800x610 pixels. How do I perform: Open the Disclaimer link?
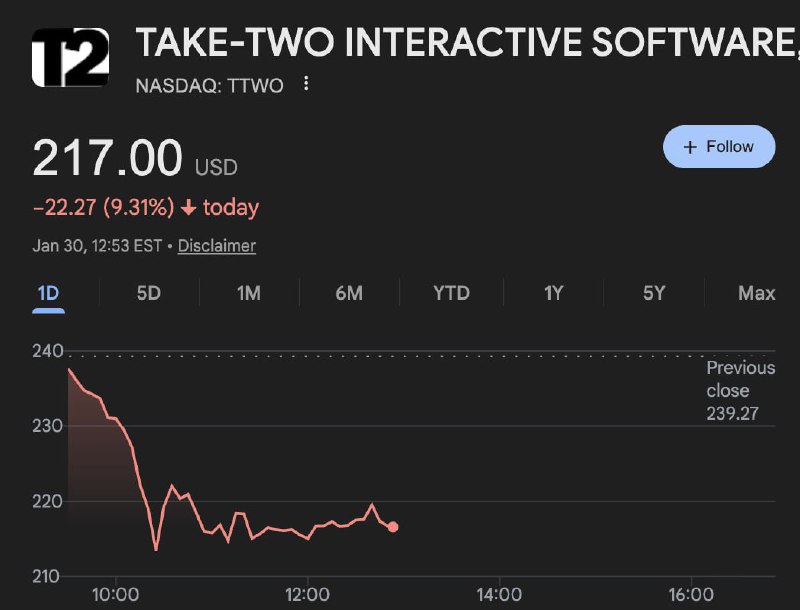[216, 245]
